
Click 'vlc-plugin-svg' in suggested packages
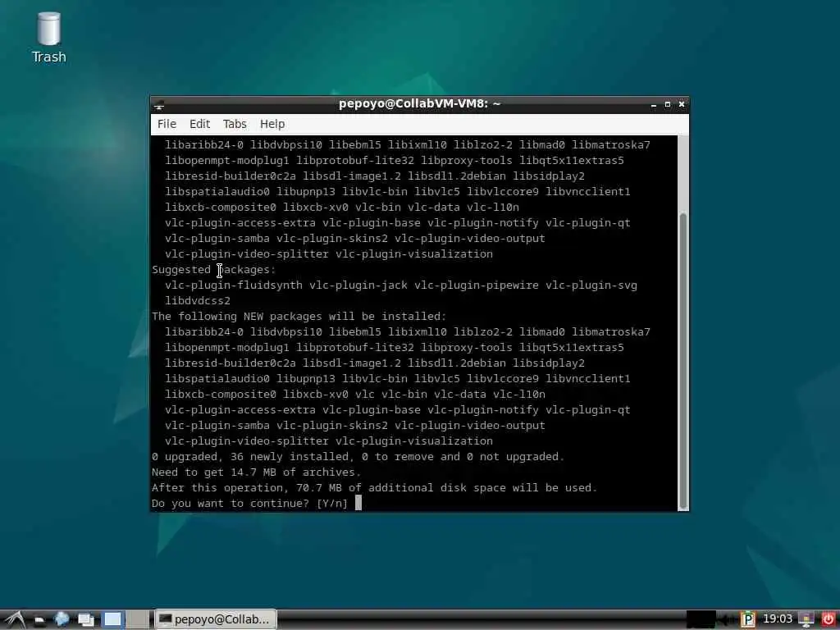(591, 285)
